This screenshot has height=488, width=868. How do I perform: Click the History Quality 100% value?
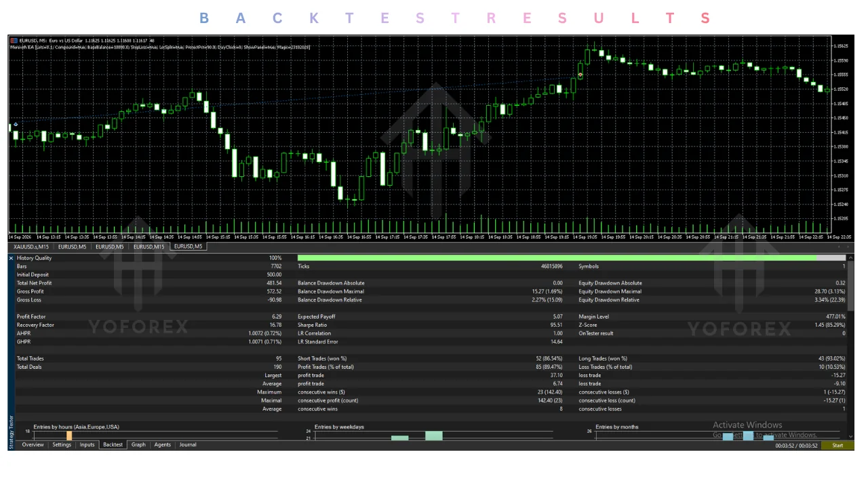tap(275, 258)
